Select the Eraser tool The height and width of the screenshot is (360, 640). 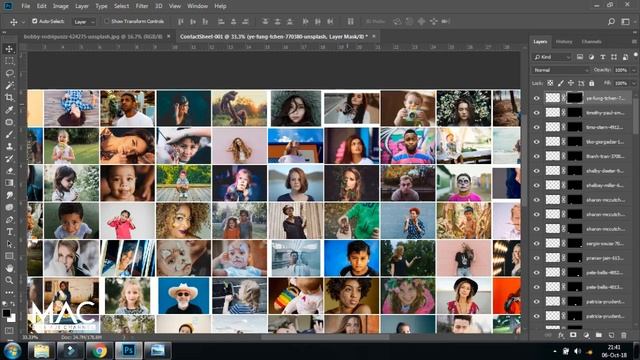point(9,171)
